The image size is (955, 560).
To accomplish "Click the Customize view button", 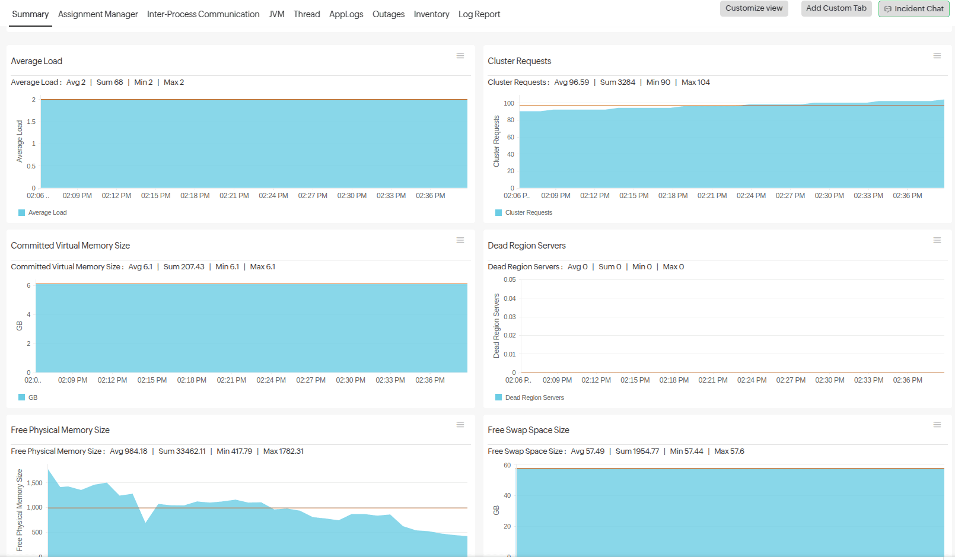I will click(754, 8).
